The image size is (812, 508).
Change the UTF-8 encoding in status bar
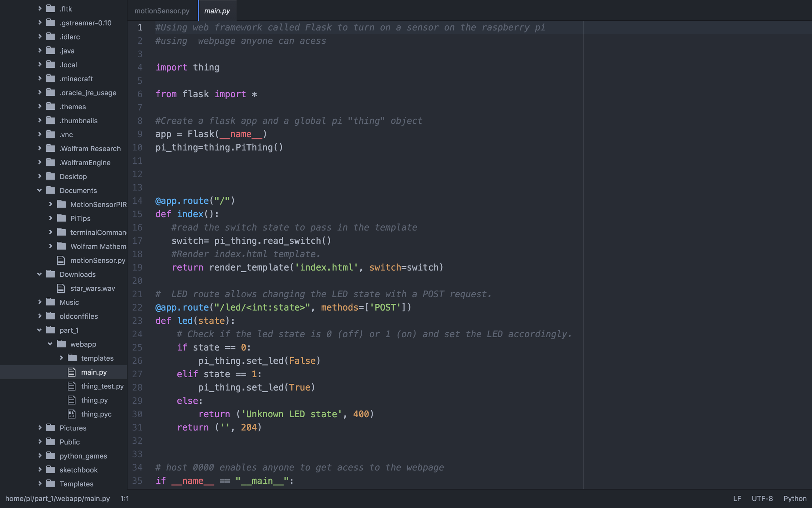click(762, 499)
